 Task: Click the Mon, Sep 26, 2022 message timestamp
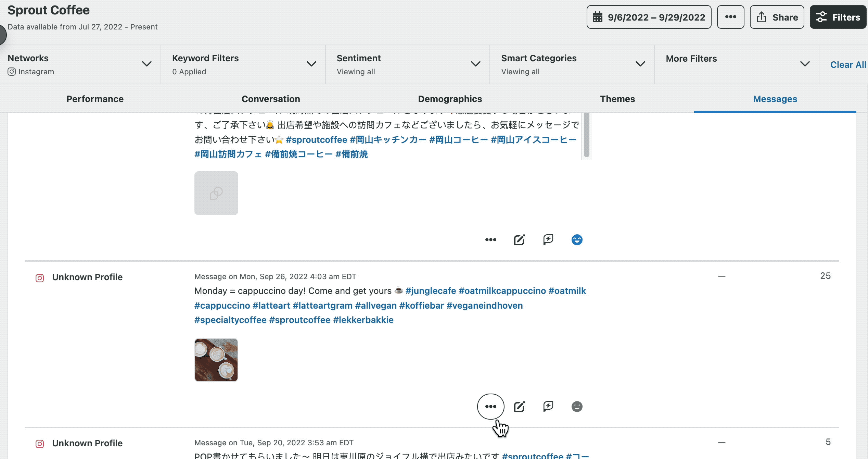(275, 276)
